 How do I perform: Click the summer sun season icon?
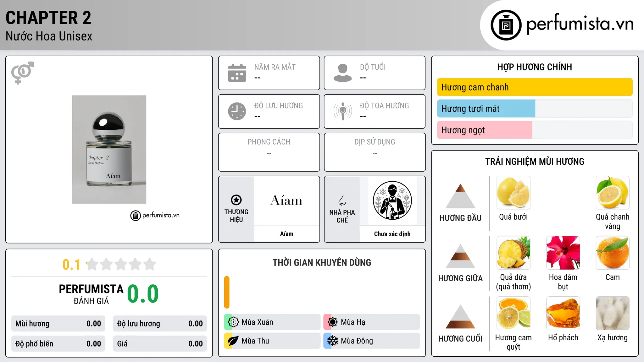(332, 322)
